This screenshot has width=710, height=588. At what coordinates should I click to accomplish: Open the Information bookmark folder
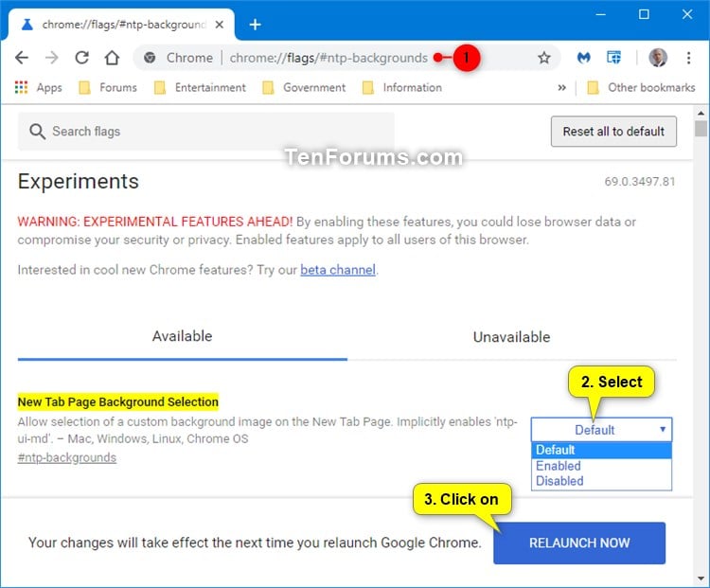click(x=402, y=87)
